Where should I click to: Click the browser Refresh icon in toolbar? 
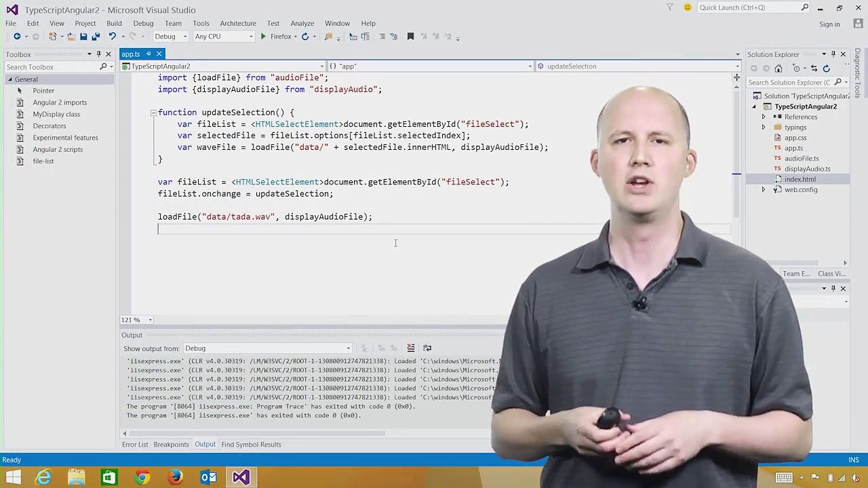coord(305,37)
